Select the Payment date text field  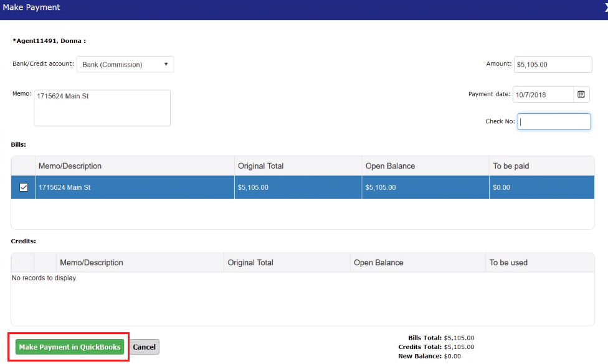coord(543,95)
